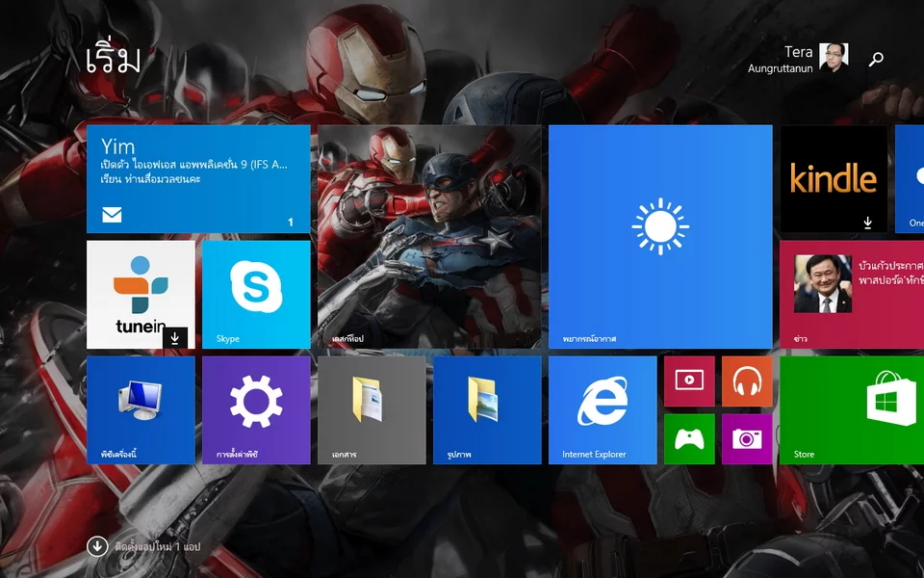The image size is (924, 578).
Task: Click the new app installed notification text
Action: pyautogui.click(x=157, y=547)
